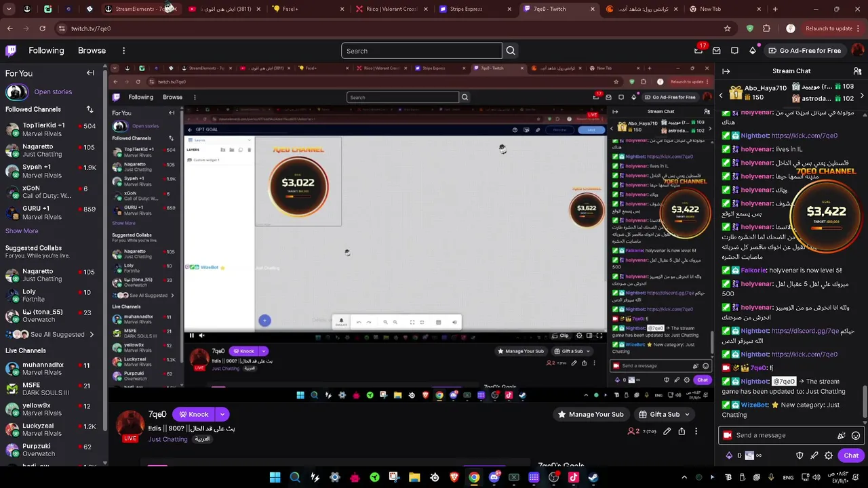This screenshot has height=488, width=868.
Task: Open TopTierKid channel in Followed Channels
Action: click(x=52, y=129)
